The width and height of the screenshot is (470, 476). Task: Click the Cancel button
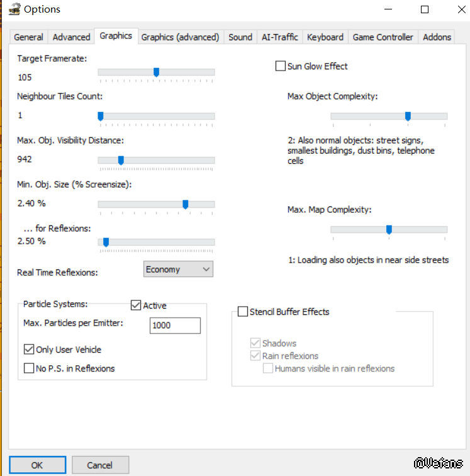100,465
